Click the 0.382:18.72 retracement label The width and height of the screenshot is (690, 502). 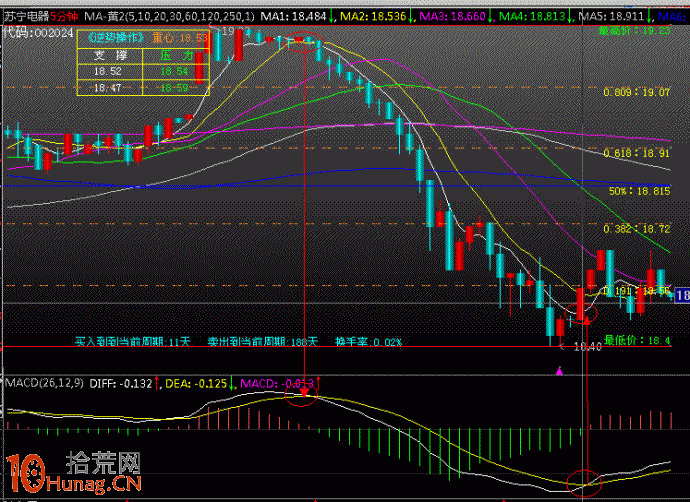[637, 229]
